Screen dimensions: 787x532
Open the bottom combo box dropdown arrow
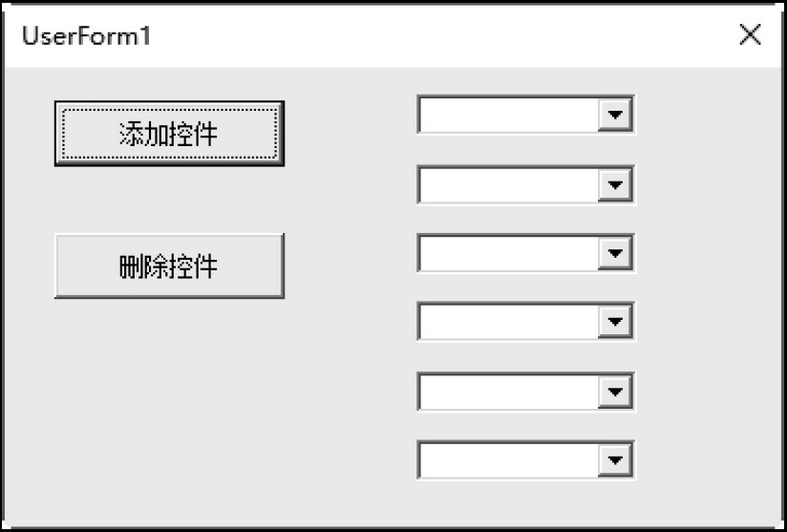(x=615, y=460)
